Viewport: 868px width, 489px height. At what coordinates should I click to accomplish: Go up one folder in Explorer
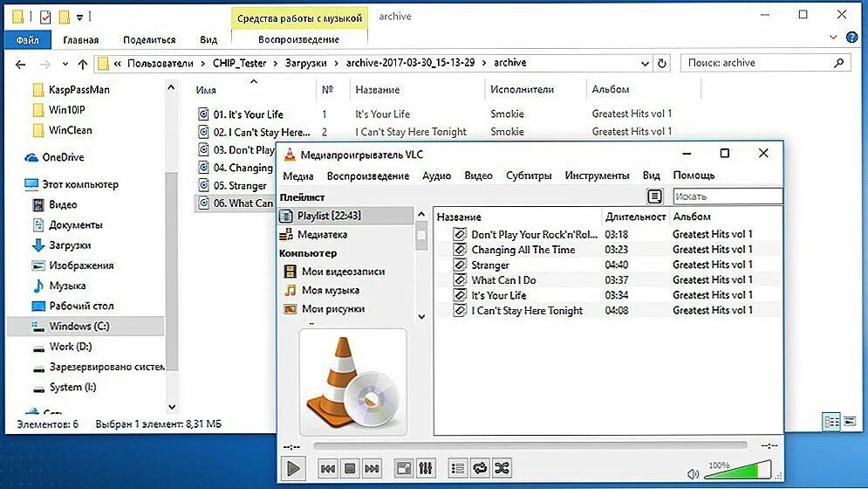click(83, 65)
